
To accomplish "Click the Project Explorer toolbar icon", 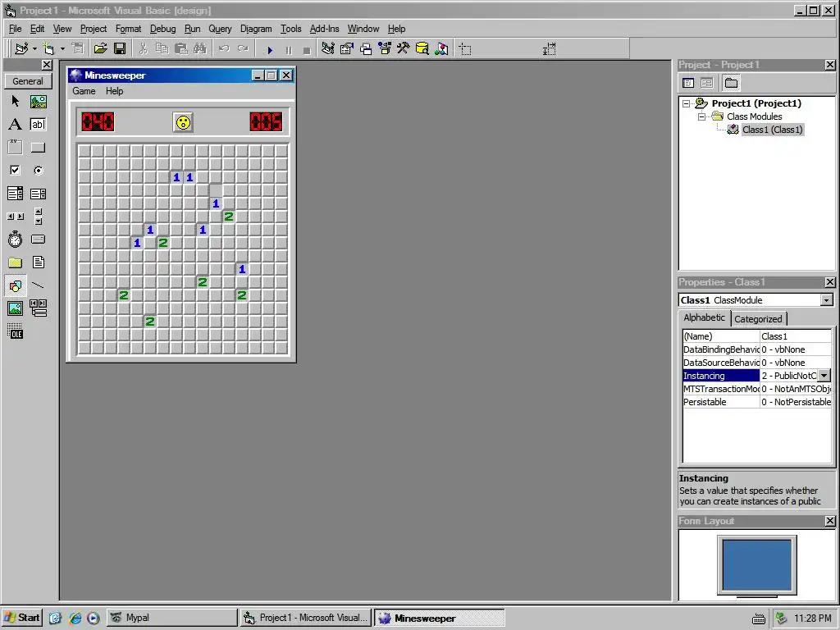I will tap(328, 49).
